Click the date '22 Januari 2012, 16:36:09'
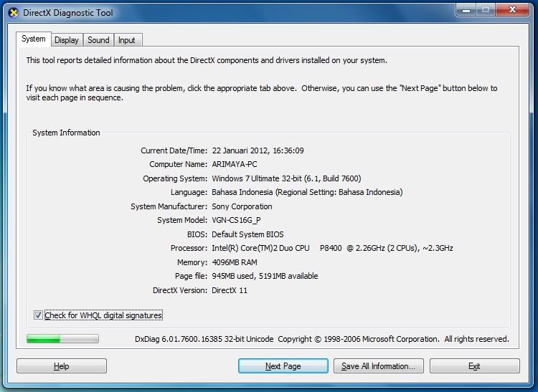This screenshot has width=538, height=392. [258, 150]
